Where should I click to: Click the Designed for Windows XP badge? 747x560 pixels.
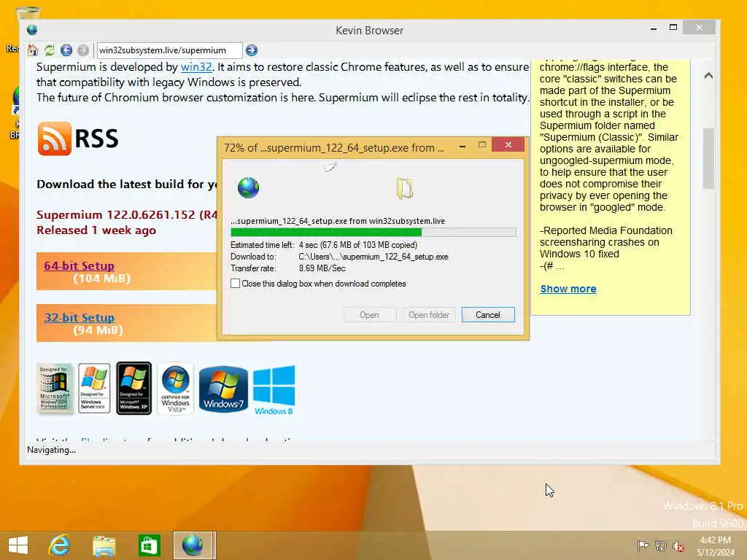pos(133,388)
